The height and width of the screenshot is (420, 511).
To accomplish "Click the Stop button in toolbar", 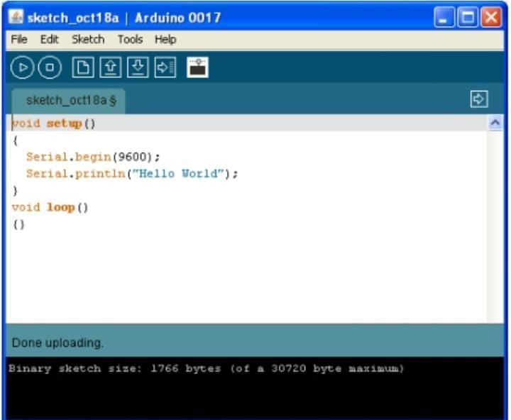I will pyautogui.click(x=50, y=67).
